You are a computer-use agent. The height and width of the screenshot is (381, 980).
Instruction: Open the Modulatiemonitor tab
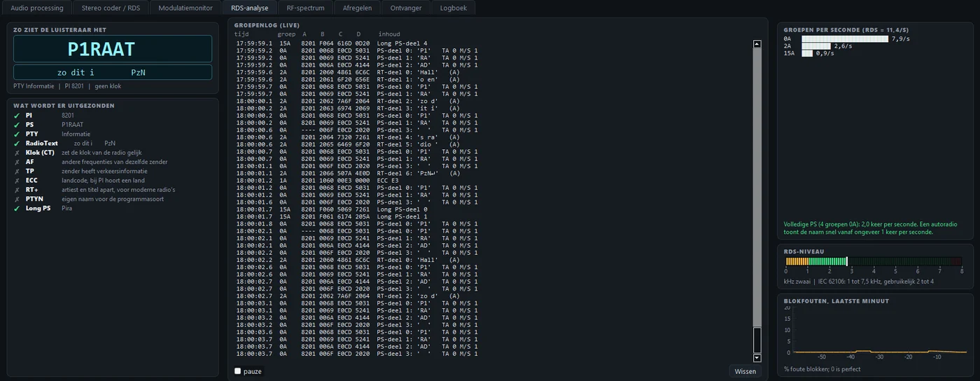pyautogui.click(x=185, y=8)
